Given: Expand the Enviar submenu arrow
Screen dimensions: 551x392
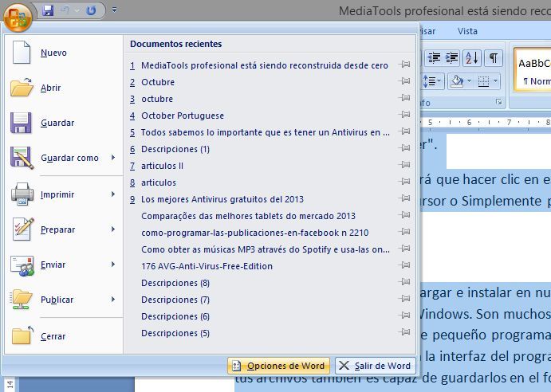Looking at the screenshot, I should (x=113, y=265).
